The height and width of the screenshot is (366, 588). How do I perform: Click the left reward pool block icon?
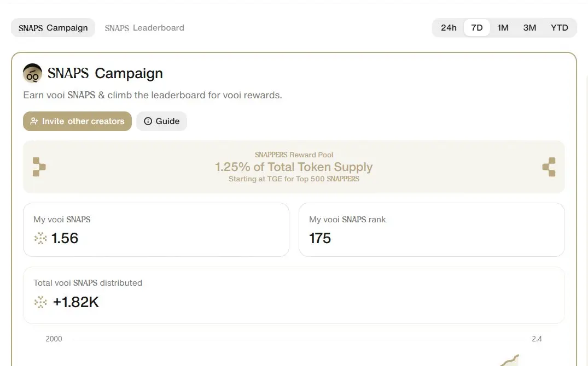[39, 167]
